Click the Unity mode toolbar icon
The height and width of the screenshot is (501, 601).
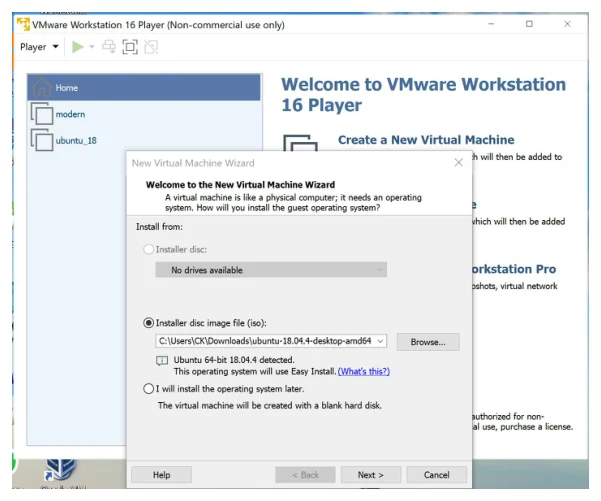[151, 47]
